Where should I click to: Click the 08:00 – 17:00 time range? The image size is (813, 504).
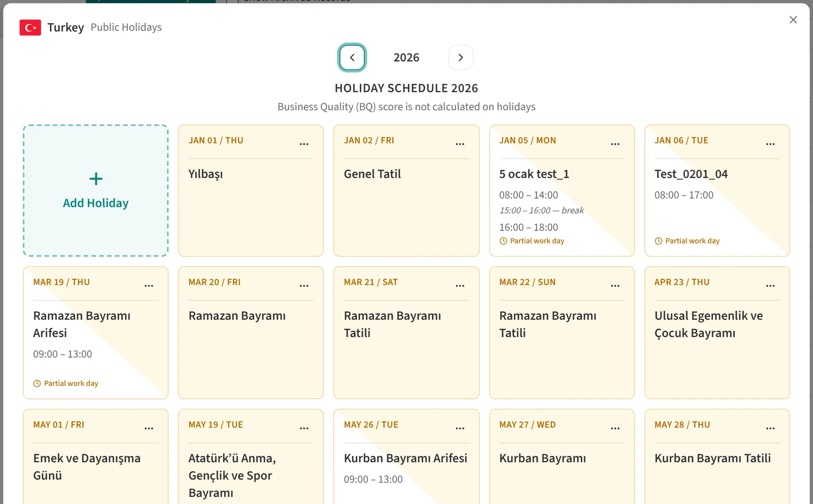[x=684, y=195]
